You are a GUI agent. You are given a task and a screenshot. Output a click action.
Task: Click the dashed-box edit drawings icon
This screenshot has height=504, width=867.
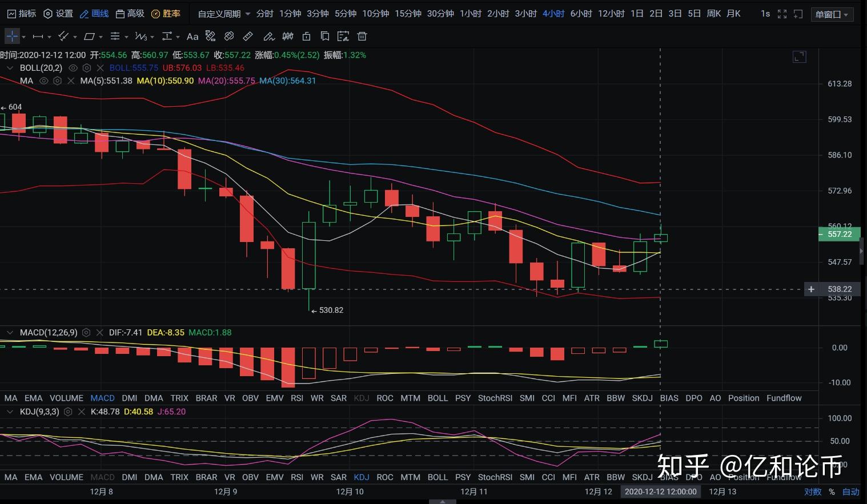[343, 37]
